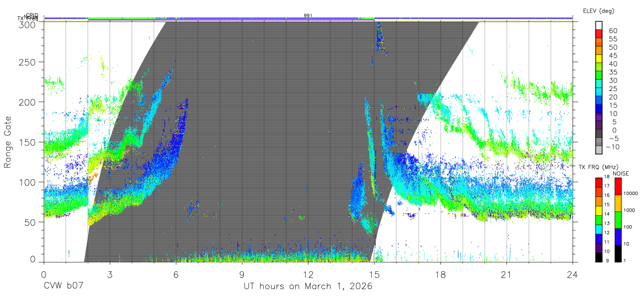Click the "55" label on ELEV scale
The width and height of the screenshot is (644, 297).
tap(612, 39)
